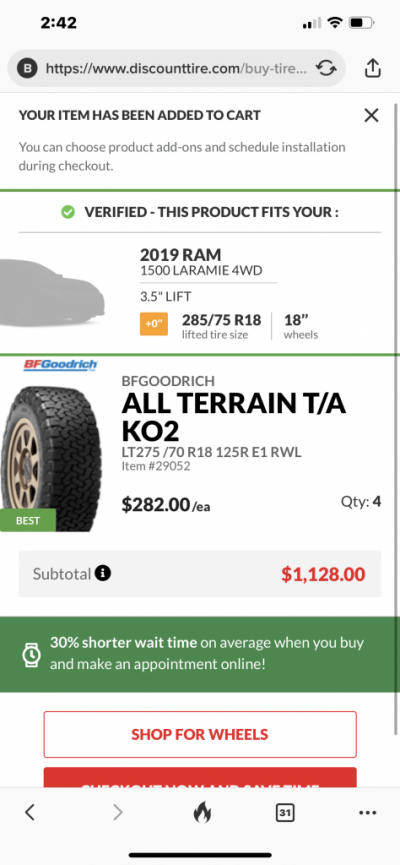Go back with the browser back arrow
The image size is (400, 865).
tap(30, 811)
